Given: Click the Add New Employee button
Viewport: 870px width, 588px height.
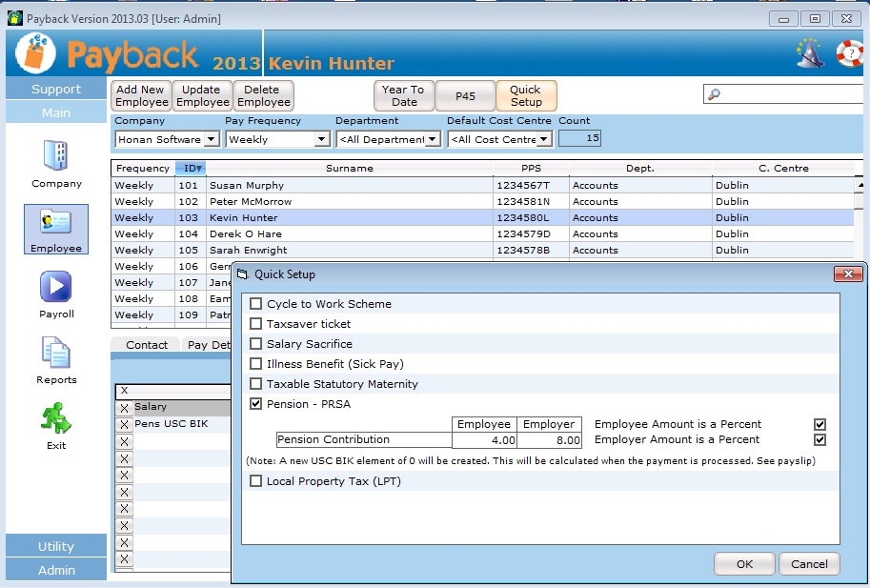Looking at the screenshot, I should pos(140,96).
